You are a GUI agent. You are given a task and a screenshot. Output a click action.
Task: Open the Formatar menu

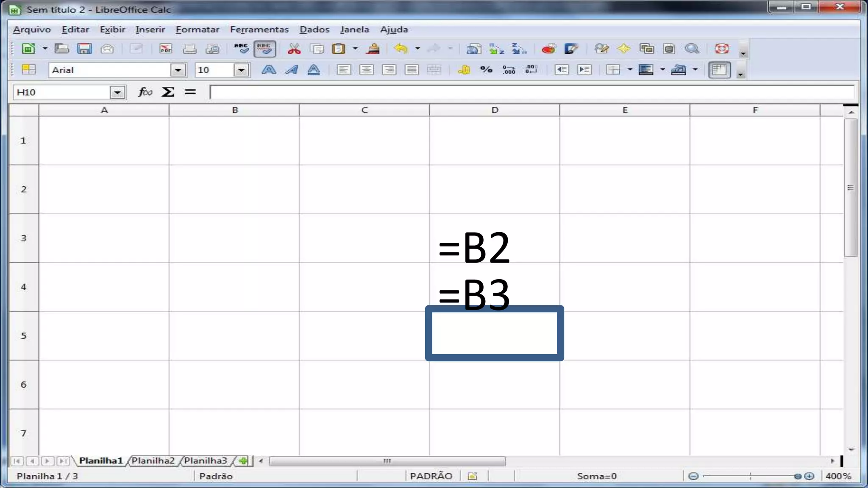coord(198,30)
